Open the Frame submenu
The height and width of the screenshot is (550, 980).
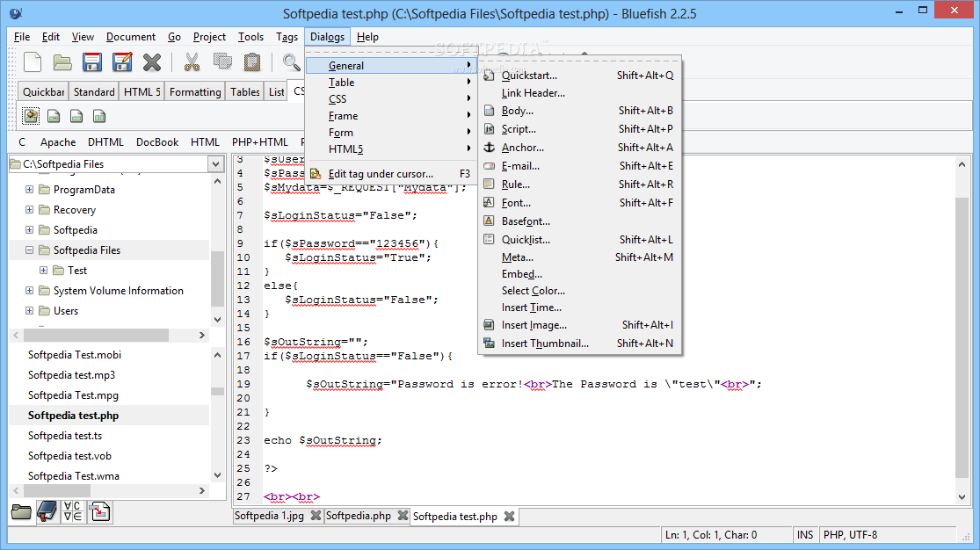pos(390,116)
